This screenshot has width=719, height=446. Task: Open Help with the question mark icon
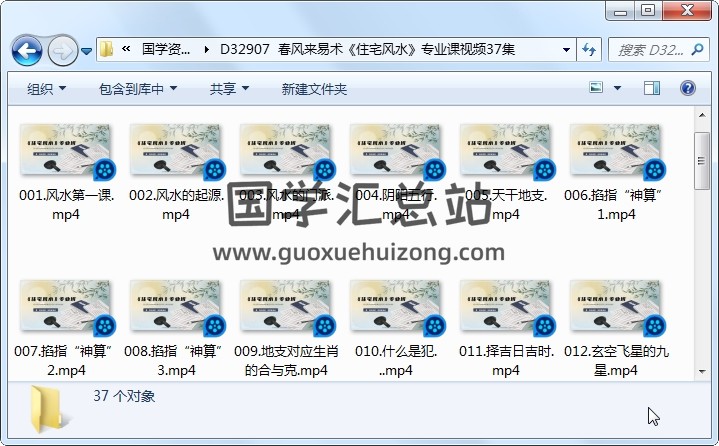[688, 89]
